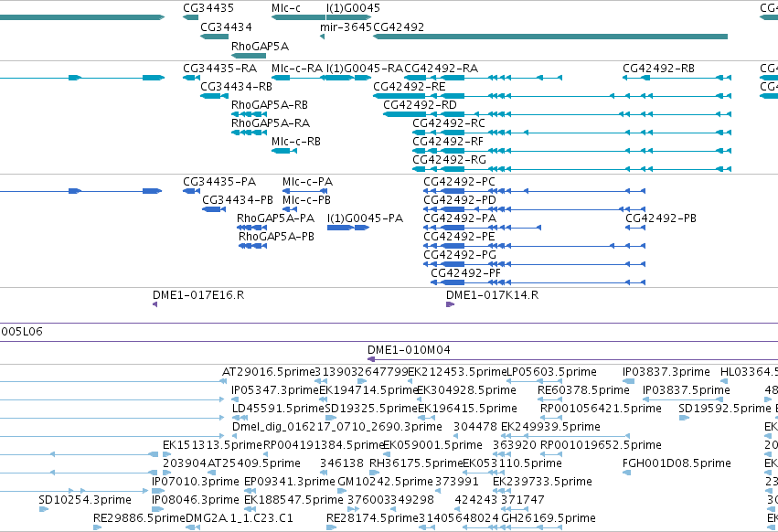Click transcript label CG42492-RA

tap(441, 69)
